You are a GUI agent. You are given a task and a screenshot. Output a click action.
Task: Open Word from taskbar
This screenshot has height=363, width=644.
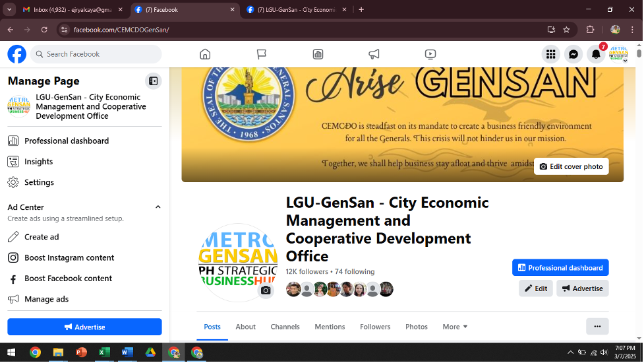point(127,352)
